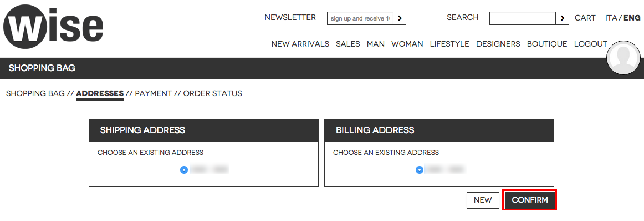Go to the MAN section
Image resolution: width=644 pixels, height=221 pixels.
[376, 44]
